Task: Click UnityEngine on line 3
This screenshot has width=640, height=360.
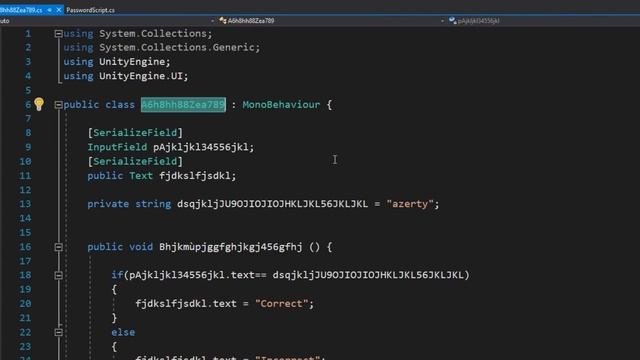Action: click(132, 62)
